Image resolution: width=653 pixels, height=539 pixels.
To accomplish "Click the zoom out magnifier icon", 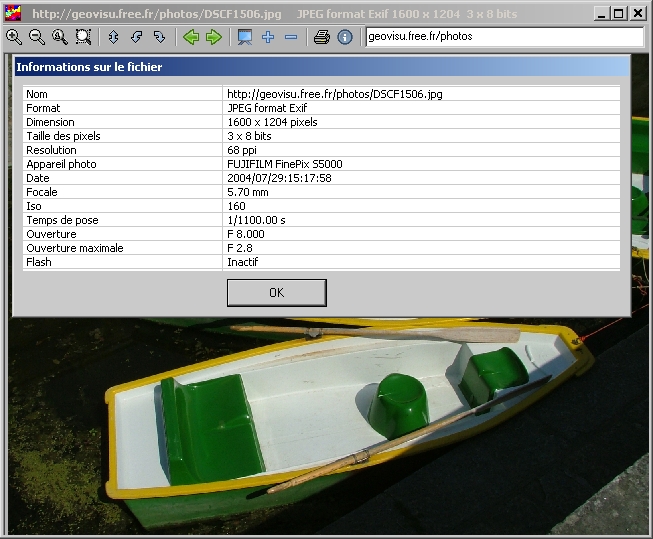I will click(x=37, y=37).
